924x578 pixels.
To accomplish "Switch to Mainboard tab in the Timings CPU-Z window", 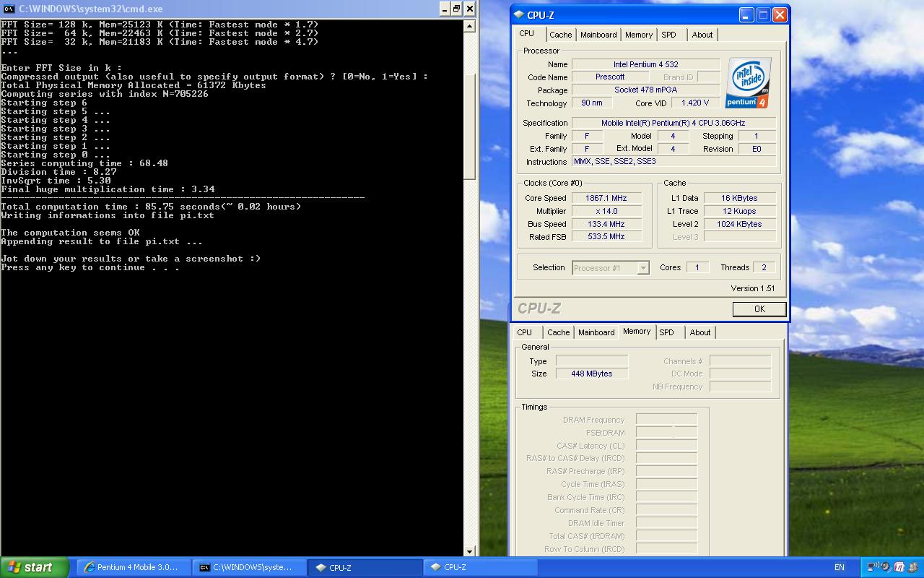I will point(596,332).
